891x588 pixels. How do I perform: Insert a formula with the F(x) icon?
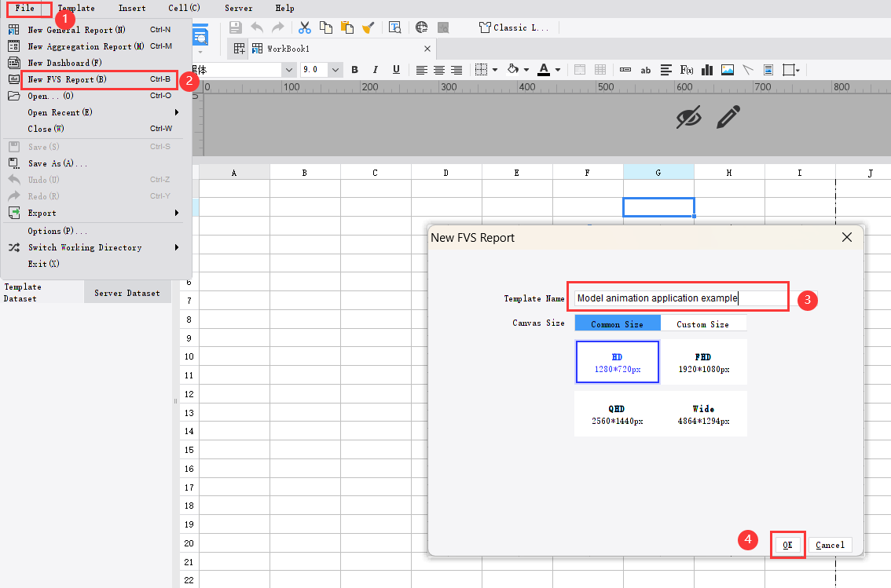pyautogui.click(x=688, y=70)
